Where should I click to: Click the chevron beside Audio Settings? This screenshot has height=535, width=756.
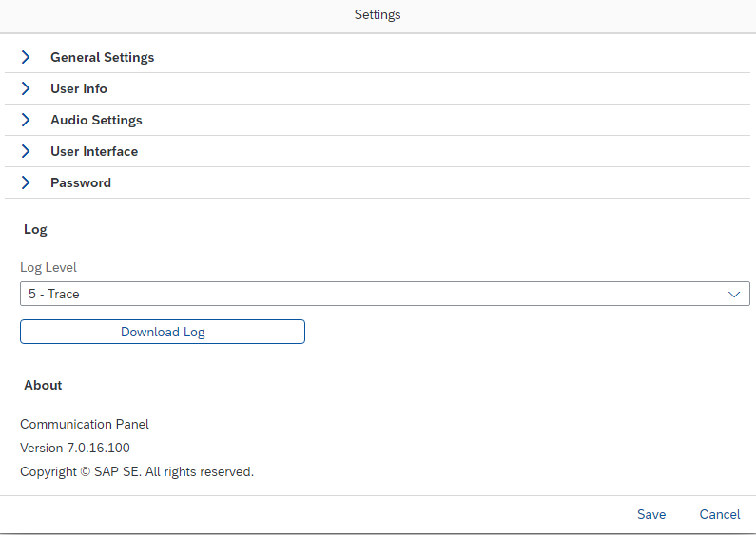(26, 120)
